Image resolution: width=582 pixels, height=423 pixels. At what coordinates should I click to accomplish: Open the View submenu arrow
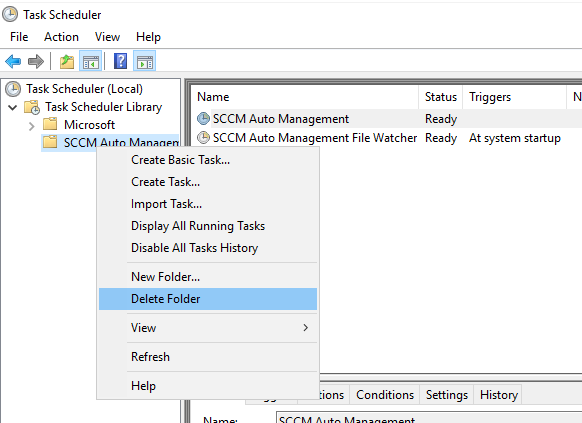pos(305,328)
